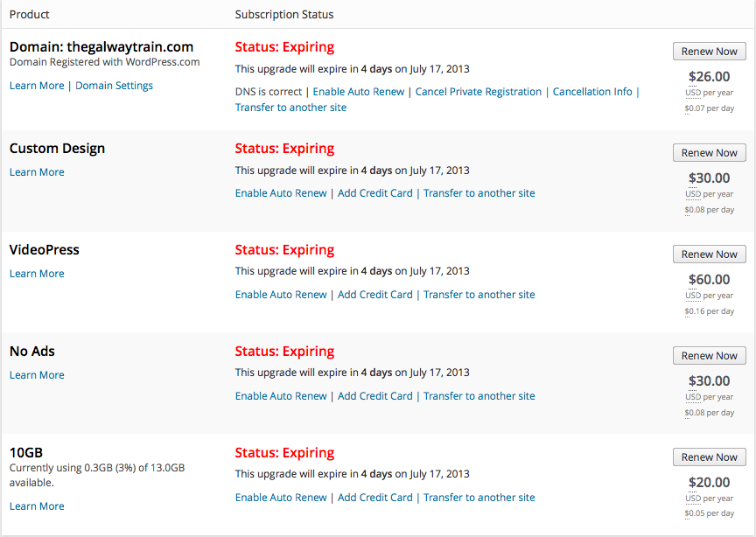Open Learn More under VideoPress

point(37,274)
